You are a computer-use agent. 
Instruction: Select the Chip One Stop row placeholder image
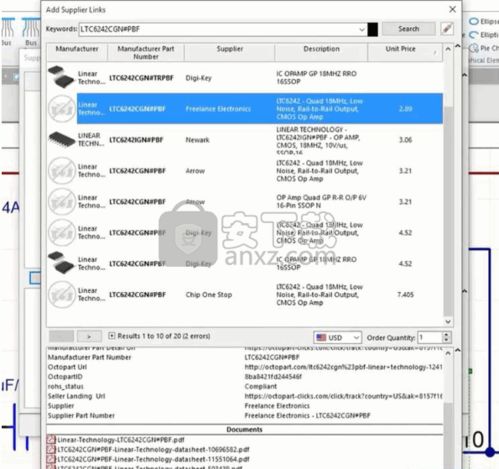(62, 294)
